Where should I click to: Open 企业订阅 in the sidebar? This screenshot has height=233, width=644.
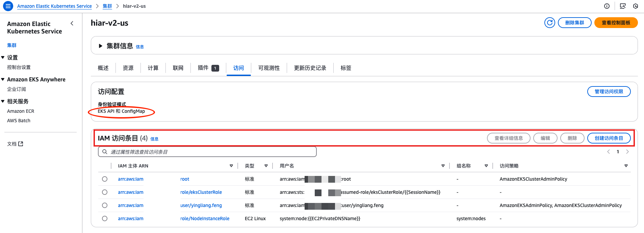17,89
